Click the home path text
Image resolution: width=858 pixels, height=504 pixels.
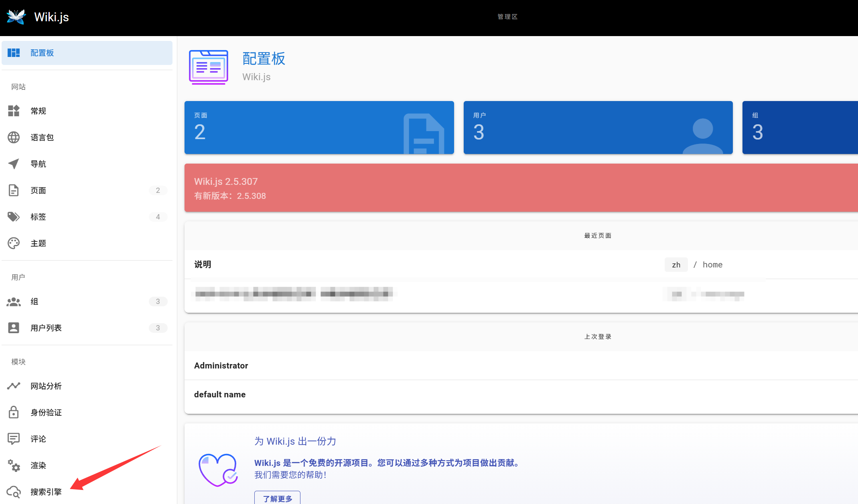point(712,265)
